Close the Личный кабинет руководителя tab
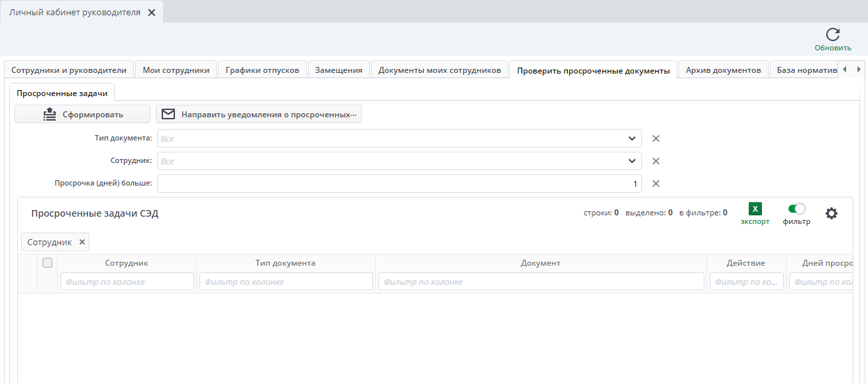The height and width of the screenshot is (383, 868). pyautogui.click(x=152, y=13)
